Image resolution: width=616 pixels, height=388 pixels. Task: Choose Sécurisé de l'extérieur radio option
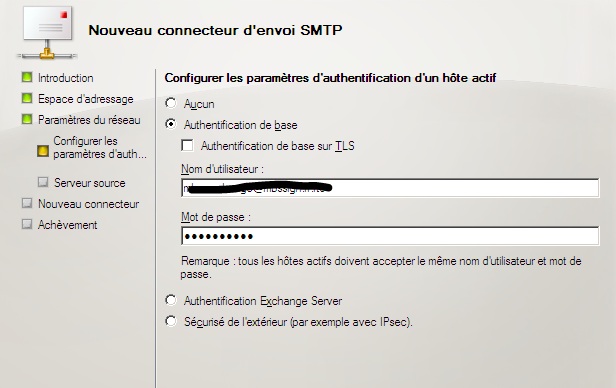point(171,321)
